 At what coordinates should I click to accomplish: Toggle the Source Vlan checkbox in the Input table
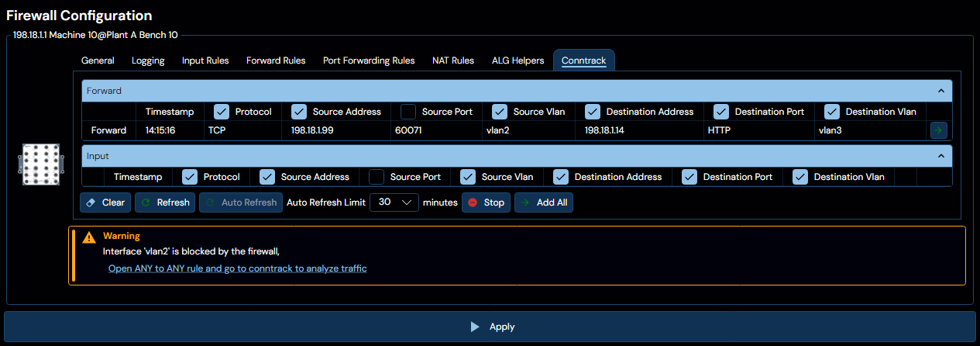(468, 176)
